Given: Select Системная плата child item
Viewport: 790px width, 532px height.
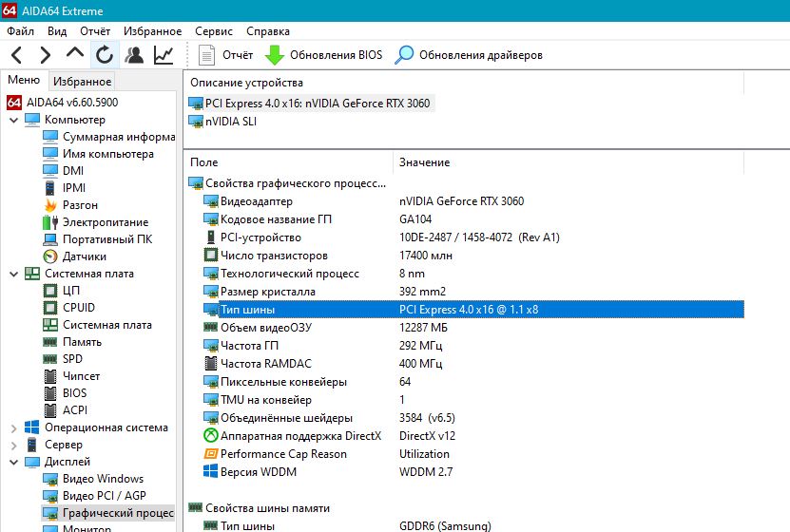Looking at the screenshot, I should [98, 325].
